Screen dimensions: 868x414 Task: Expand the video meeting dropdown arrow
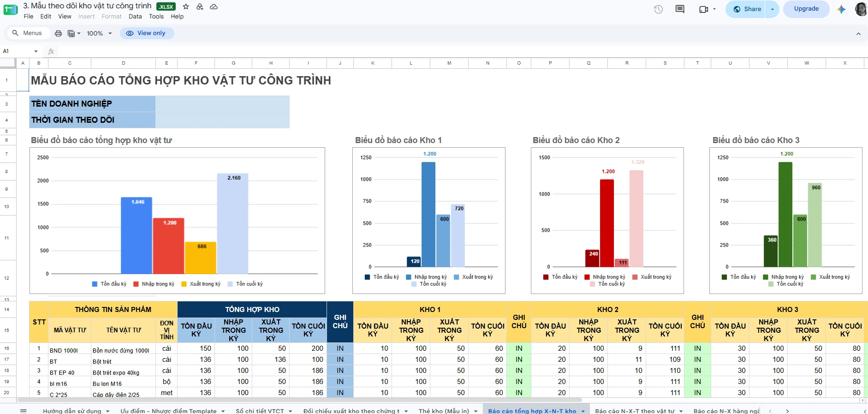pyautogui.click(x=714, y=9)
